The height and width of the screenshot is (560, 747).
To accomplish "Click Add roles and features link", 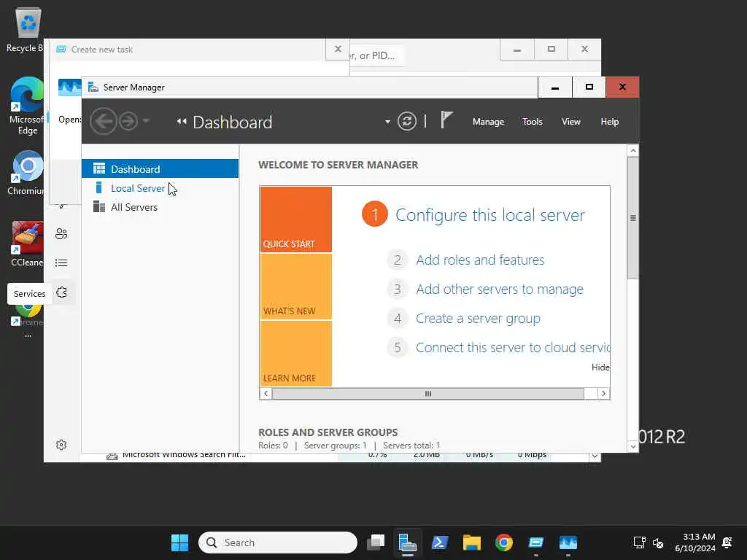I will pos(480,260).
